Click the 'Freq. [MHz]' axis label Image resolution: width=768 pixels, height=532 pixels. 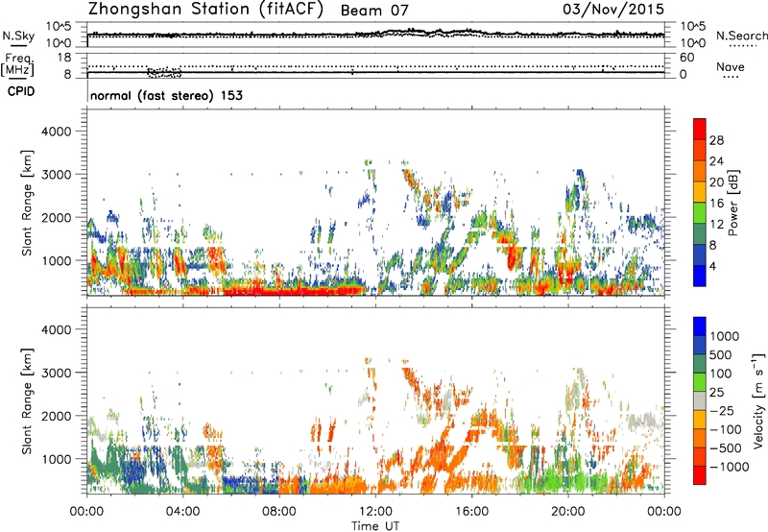pyautogui.click(x=17, y=65)
